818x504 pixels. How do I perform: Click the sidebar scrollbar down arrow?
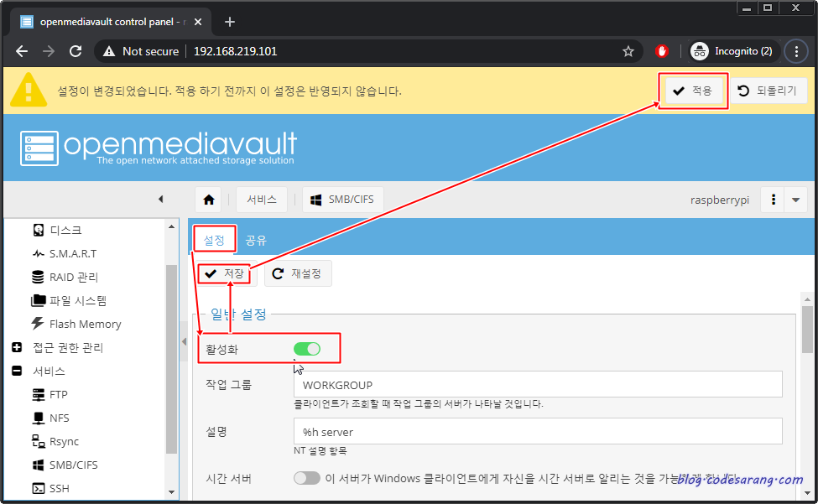172,492
